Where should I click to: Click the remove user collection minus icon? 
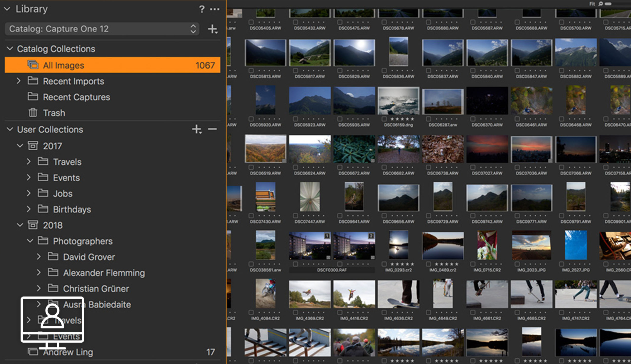click(x=212, y=129)
